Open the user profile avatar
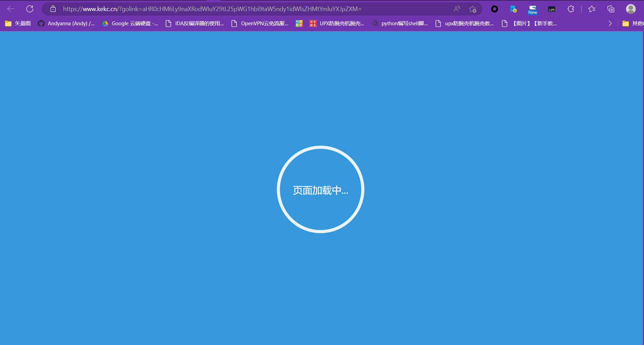The height and width of the screenshot is (345, 644). [x=631, y=9]
